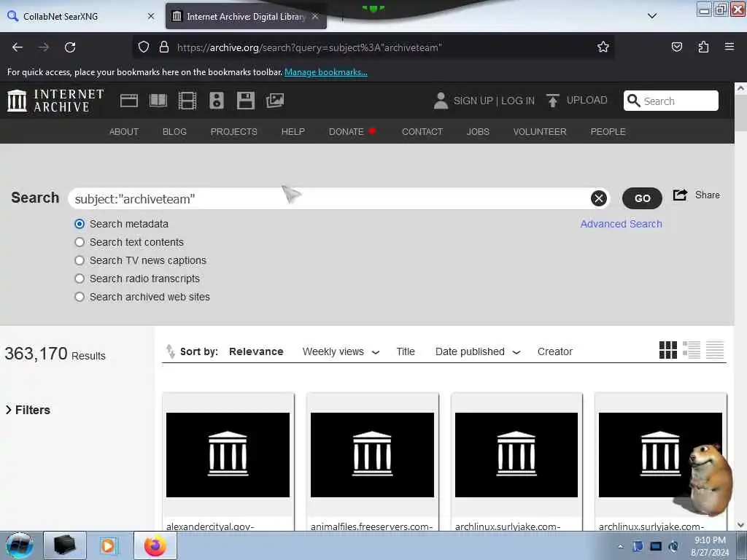Open the Web (Wayback) media icon
This screenshot has height=560, width=747.
[129, 101]
